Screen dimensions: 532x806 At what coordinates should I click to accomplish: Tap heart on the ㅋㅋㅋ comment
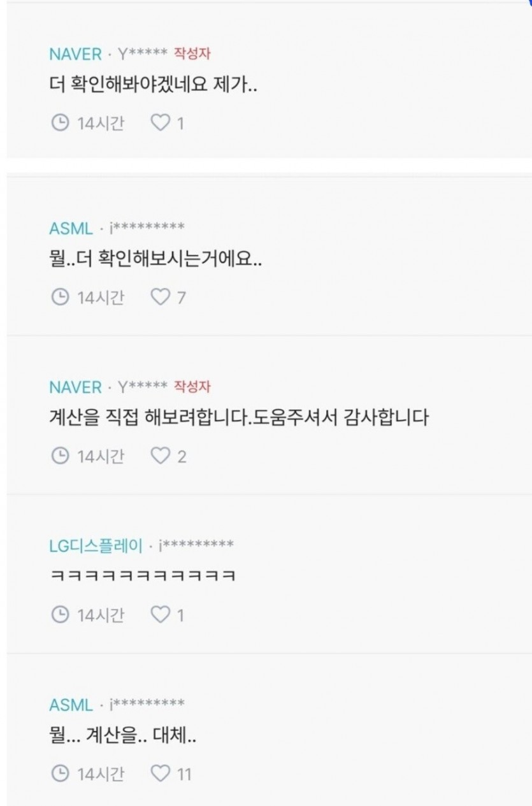pyautogui.click(x=160, y=615)
